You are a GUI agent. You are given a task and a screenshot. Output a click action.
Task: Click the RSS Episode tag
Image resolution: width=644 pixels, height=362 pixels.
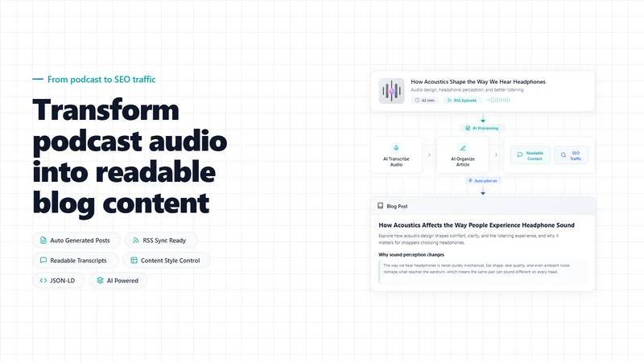pos(462,100)
